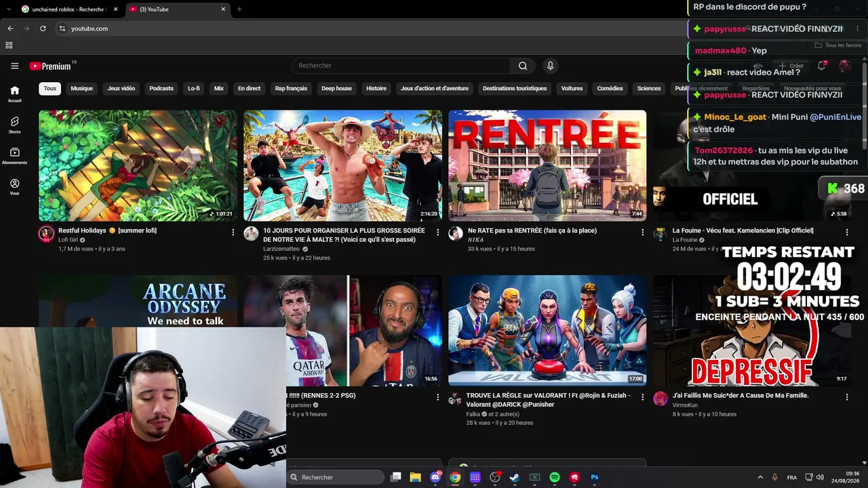Filter by Voitures chip
The height and width of the screenshot is (488, 868).
click(572, 88)
